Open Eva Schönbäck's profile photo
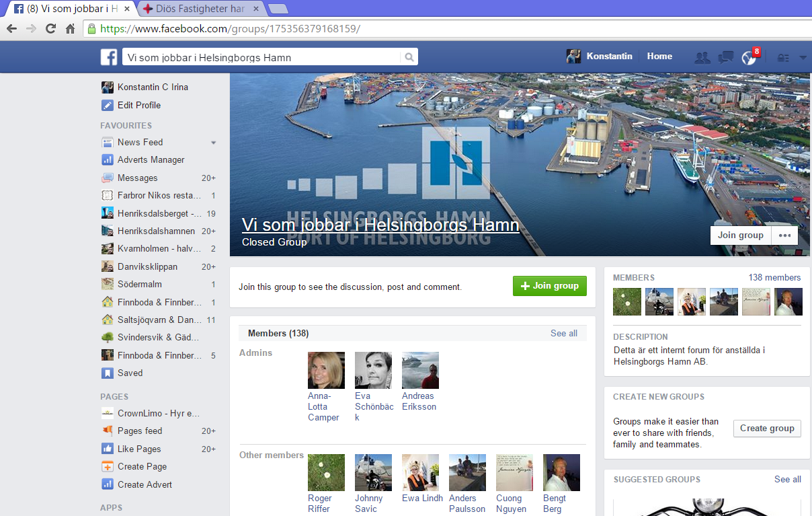 tap(373, 370)
